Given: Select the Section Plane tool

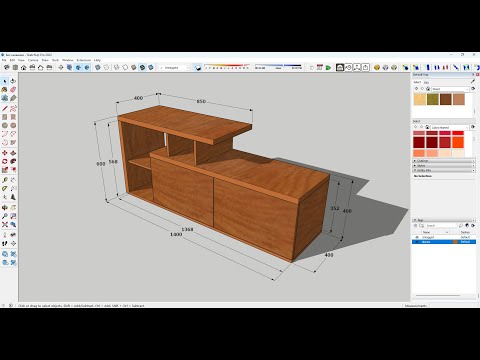Looking at the screenshot, I should (x=13, y=243).
